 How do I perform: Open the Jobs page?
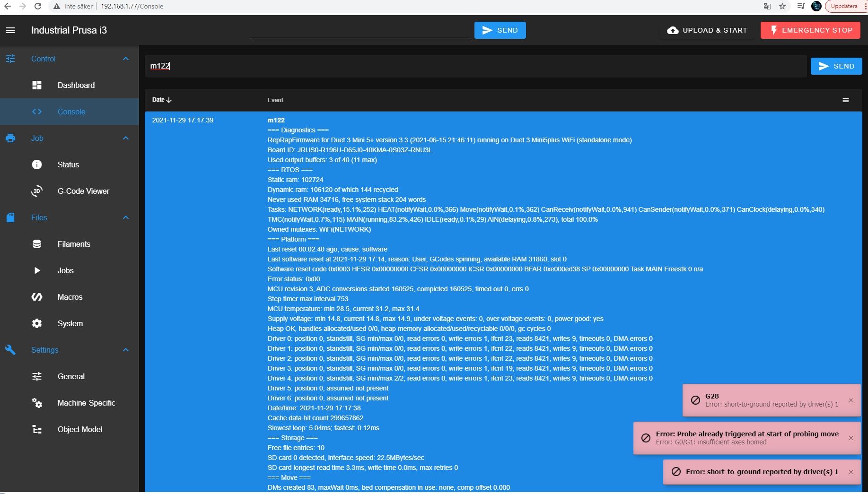coord(70,270)
